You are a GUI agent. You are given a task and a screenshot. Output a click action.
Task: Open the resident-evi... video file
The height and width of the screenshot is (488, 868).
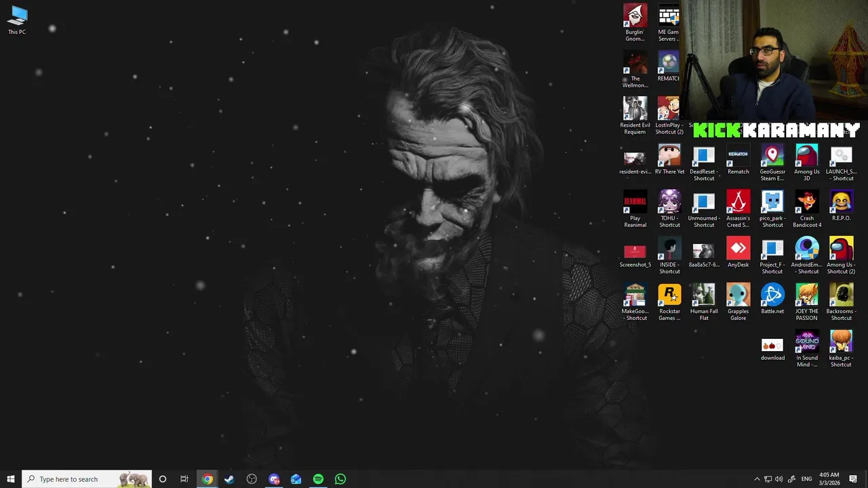point(635,163)
